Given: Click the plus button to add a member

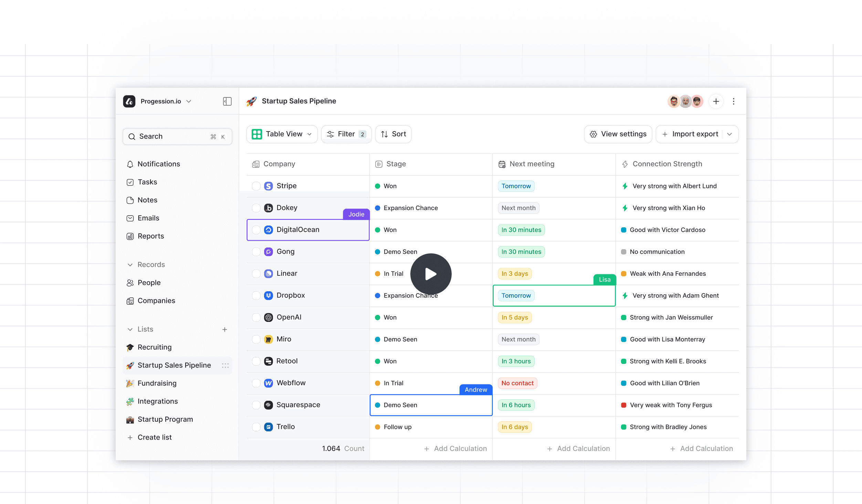Looking at the screenshot, I should pyautogui.click(x=716, y=101).
